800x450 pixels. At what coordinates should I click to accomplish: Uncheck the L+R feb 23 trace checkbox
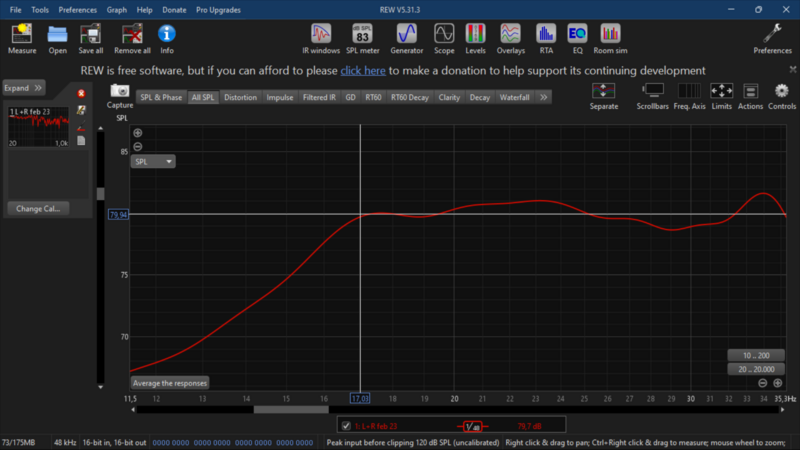click(346, 426)
